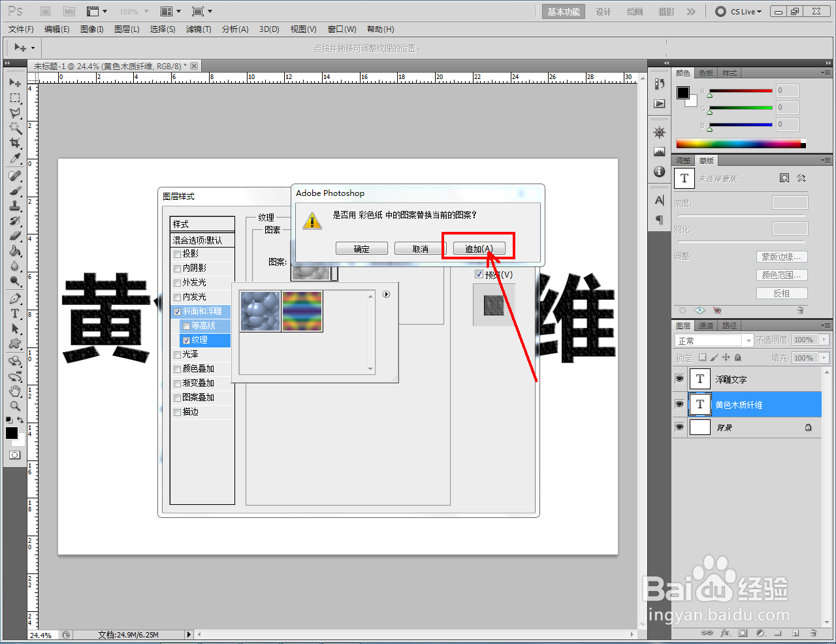
Task: Select the Zoom tool in toolbox
Action: pyautogui.click(x=15, y=406)
